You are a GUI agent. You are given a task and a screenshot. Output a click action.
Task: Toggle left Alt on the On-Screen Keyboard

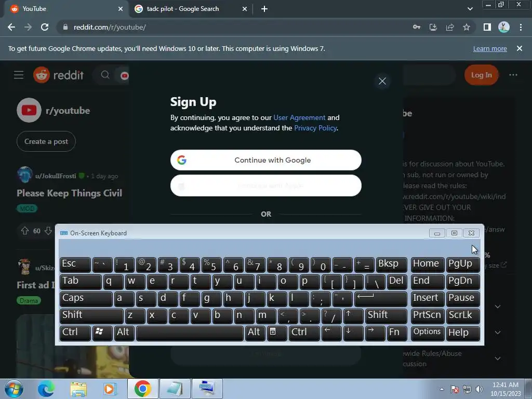click(124, 333)
